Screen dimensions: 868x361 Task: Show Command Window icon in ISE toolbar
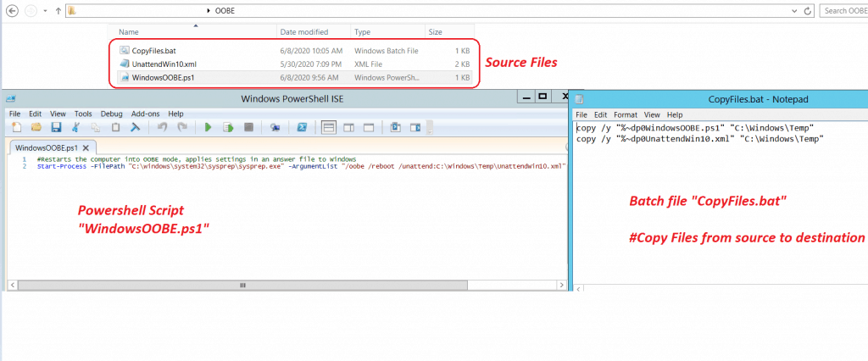pyautogui.click(x=395, y=127)
